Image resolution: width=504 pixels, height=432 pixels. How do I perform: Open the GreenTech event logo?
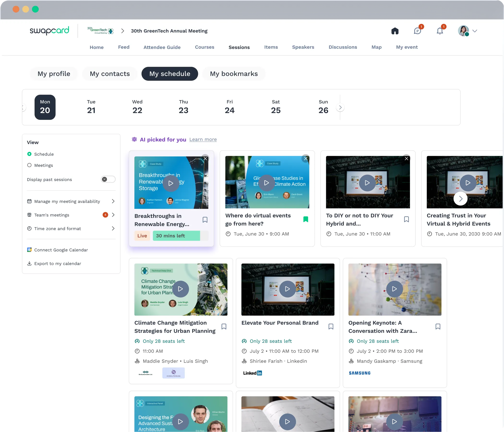pos(101,31)
